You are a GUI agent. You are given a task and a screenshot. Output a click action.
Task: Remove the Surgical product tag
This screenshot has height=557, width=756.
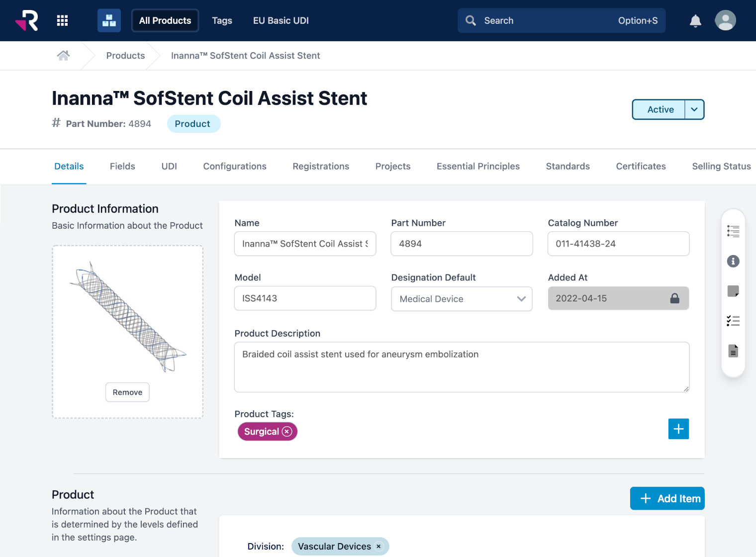(287, 432)
